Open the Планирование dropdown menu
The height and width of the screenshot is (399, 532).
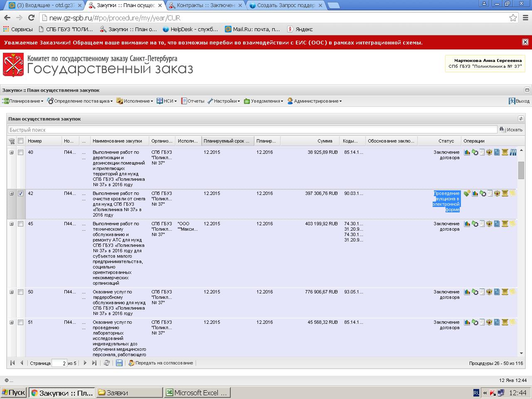pyautogui.click(x=23, y=101)
